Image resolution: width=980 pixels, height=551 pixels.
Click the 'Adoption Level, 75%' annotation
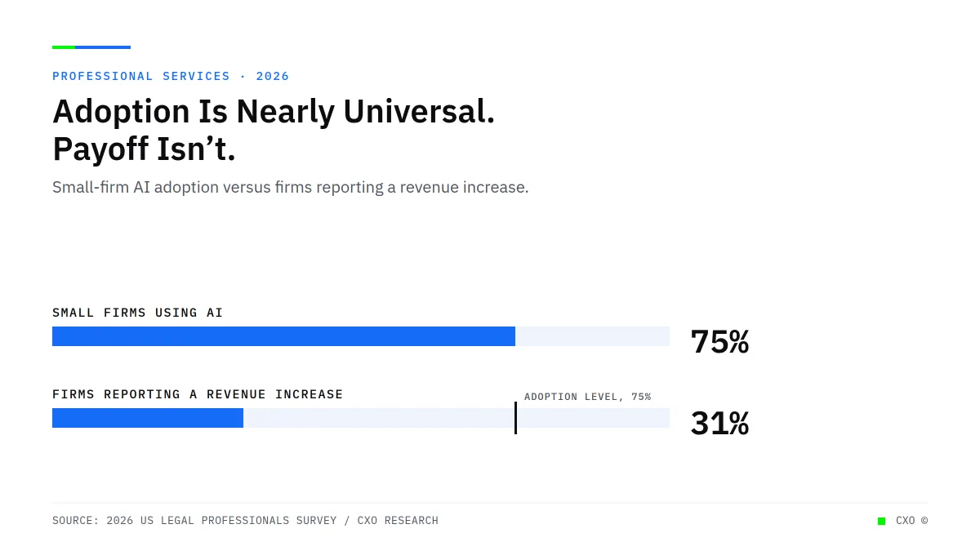coord(587,397)
